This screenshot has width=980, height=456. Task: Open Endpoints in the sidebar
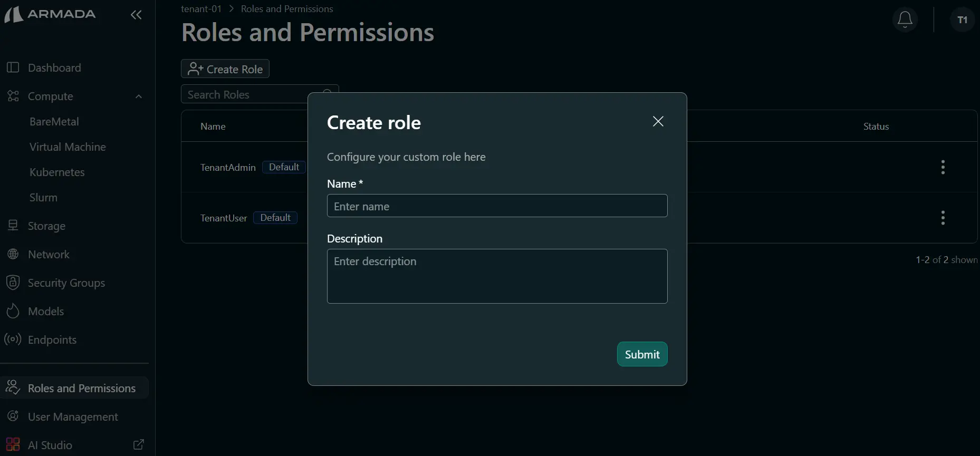point(52,339)
